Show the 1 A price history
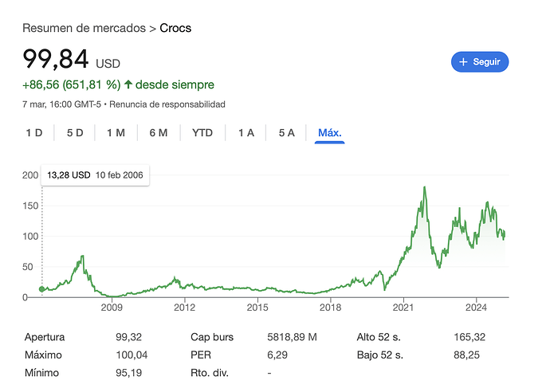Screen dimensions: 550x392 [246, 133]
